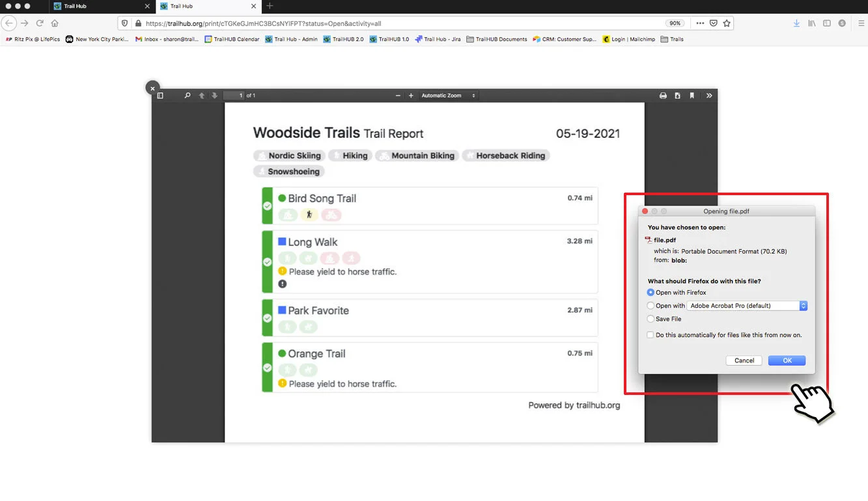Open the Automatic Zoom dropdown
The image size is (868, 501).
[x=449, y=96]
